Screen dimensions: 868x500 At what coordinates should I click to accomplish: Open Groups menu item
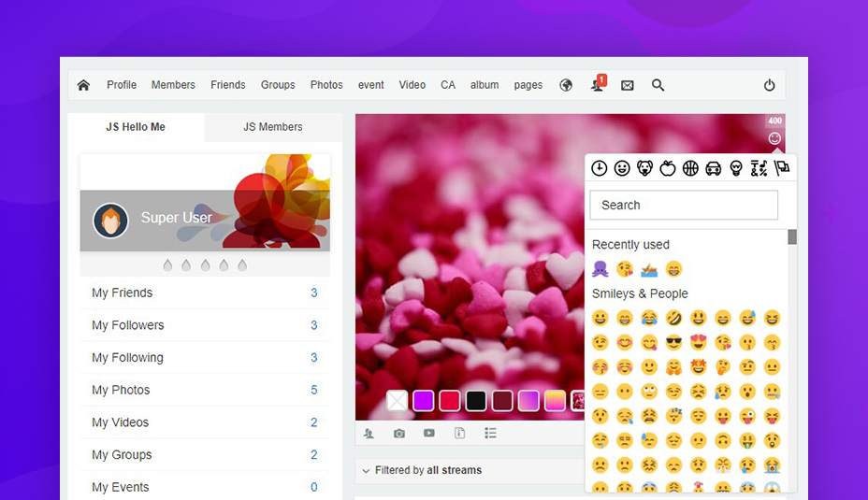[x=278, y=85]
